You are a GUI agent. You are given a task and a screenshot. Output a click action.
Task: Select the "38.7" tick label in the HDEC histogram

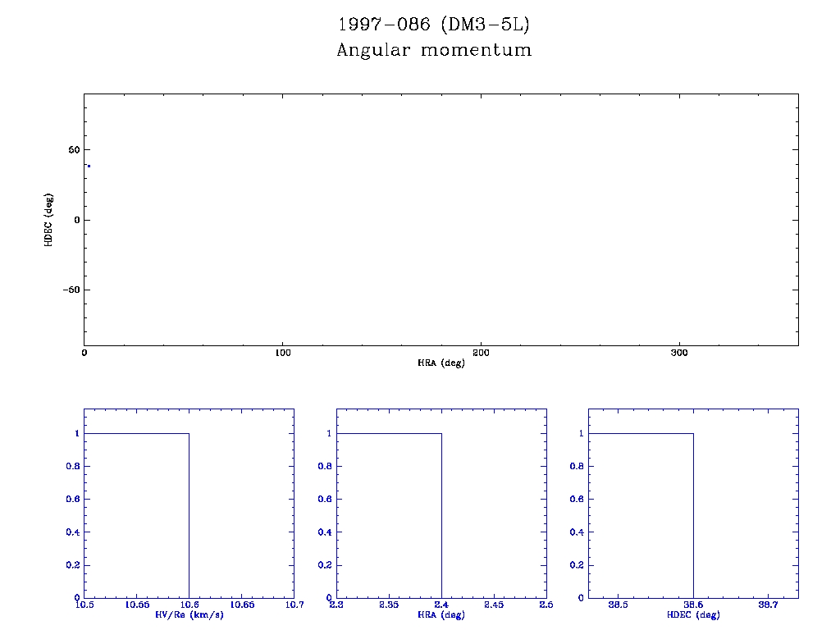click(768, 605)
